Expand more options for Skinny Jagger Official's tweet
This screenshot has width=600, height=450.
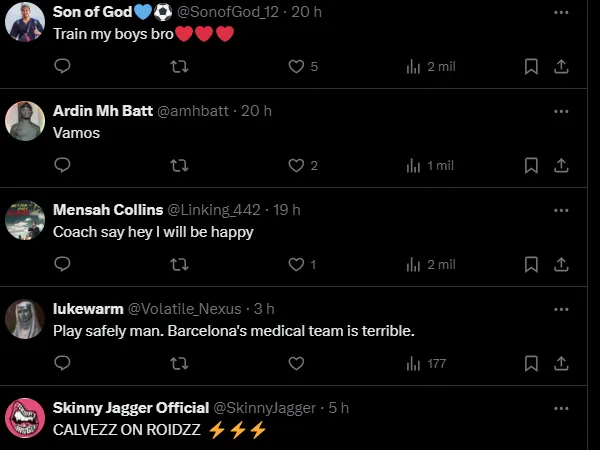(561, 408)
